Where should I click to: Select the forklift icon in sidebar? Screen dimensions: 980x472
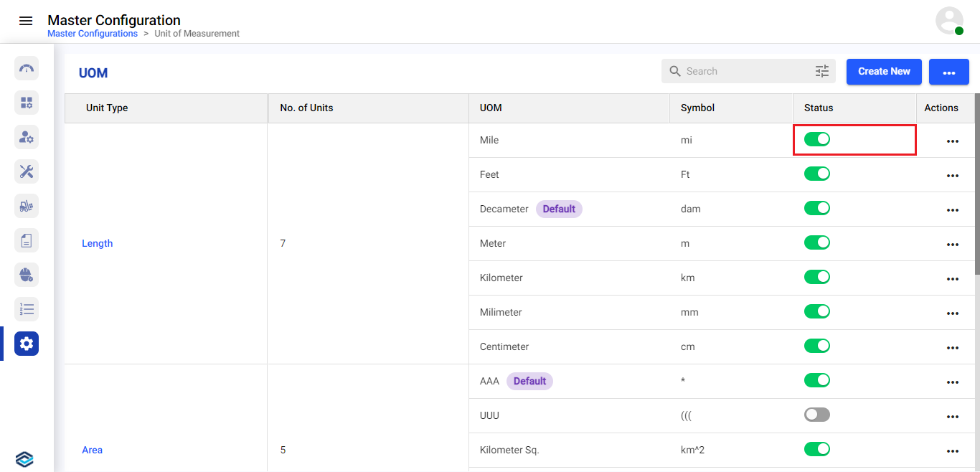(x=27, y=206)
